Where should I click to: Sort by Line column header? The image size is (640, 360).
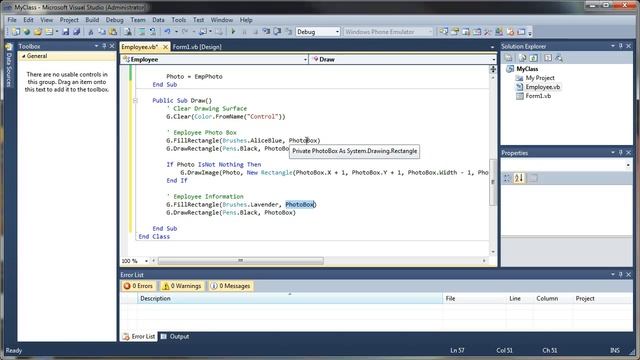pyautogui.click(x=520, y=298)
